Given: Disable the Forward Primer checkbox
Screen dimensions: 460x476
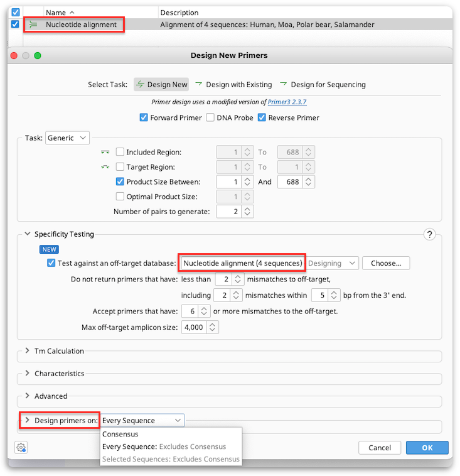Looking at the screenshot, I should tap(144, 117).
